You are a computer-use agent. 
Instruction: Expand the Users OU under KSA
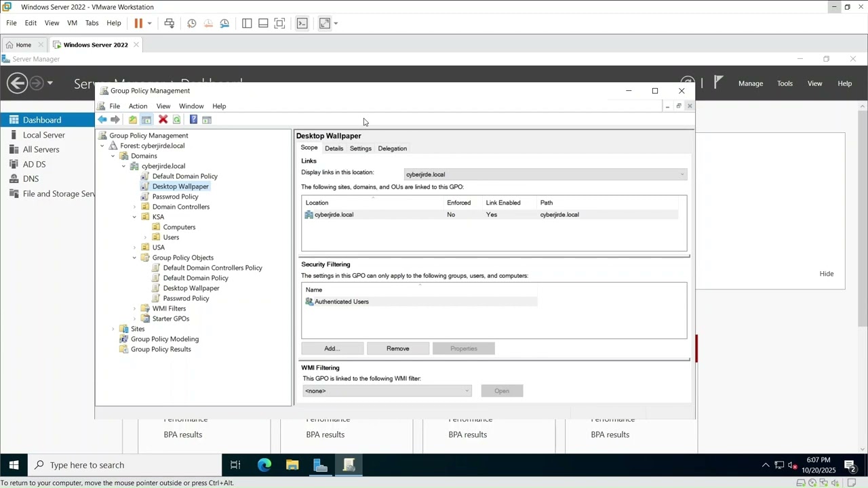146,237
